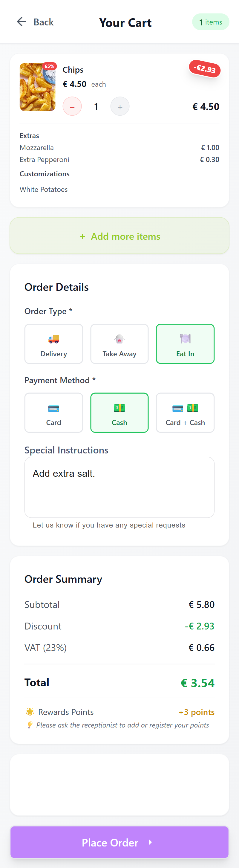
Task: Click the Special Instructions text box
Action: click(x=119, y=487)
